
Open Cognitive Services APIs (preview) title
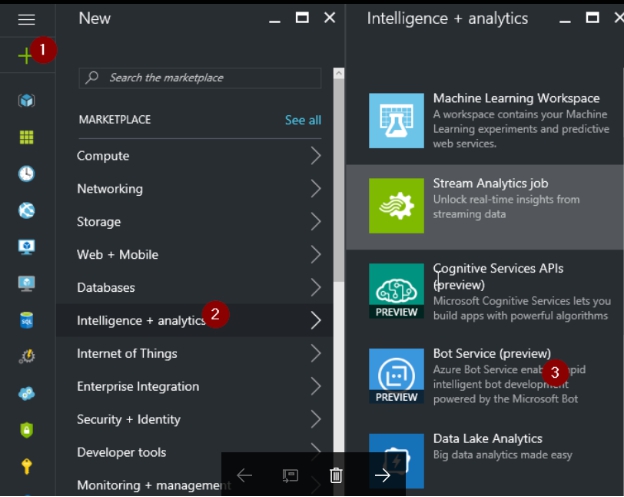click(x=498, y=277)
